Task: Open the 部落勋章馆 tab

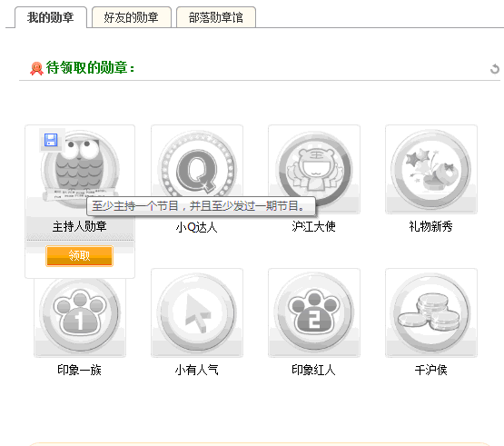Action: [x=216, y=17]
